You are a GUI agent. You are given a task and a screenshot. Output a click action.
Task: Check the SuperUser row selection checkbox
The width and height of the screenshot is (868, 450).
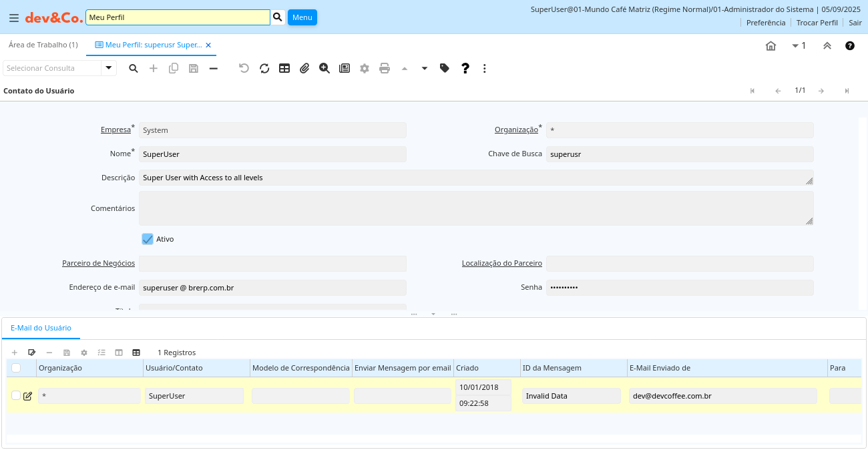16,395
